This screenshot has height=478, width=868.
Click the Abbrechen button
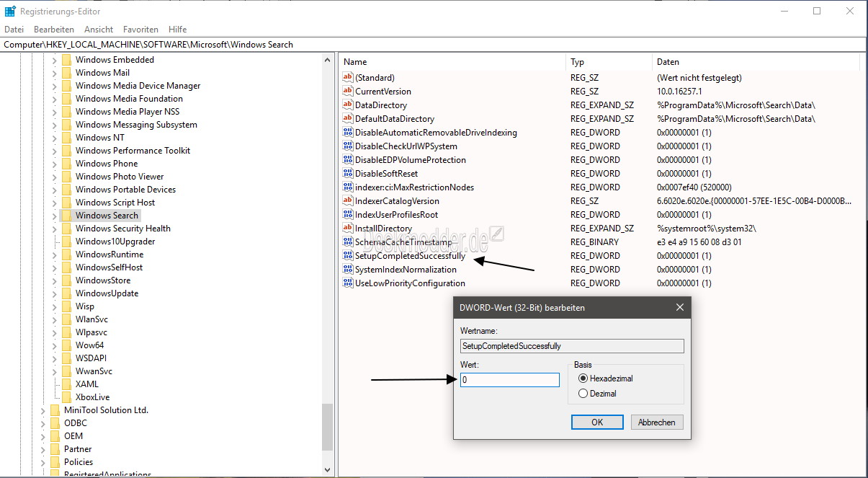point(657,422)
